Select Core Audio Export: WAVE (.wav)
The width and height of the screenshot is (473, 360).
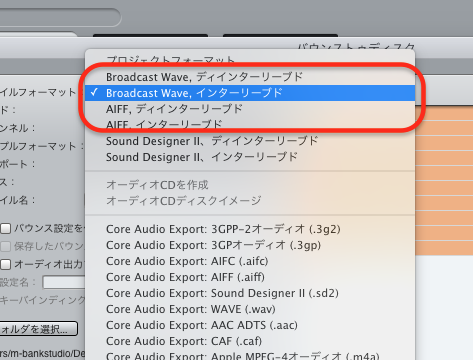click(x=250, y=309)
